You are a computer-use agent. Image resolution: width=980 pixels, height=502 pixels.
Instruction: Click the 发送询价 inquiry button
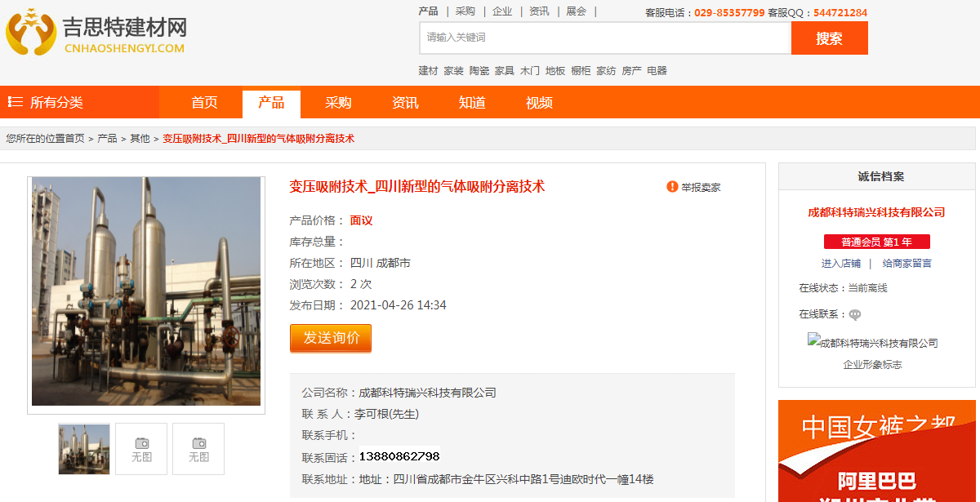pyautogui.click(x=331, y=338)
